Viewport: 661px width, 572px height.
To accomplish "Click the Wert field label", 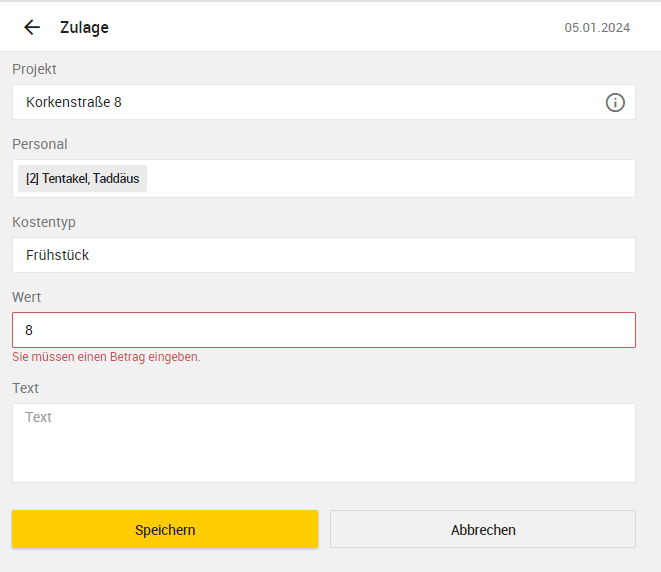I will [27, 297].
